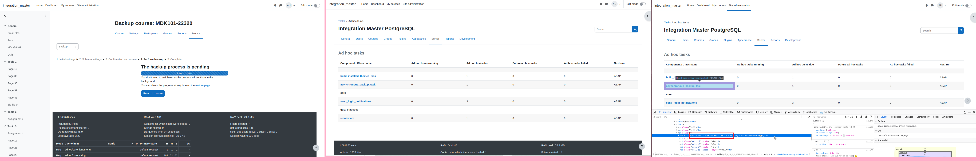Open the More dropdown in course navigation
Image resolution: width=980 pixels, height=161 pixels.
tap(196, 33)
